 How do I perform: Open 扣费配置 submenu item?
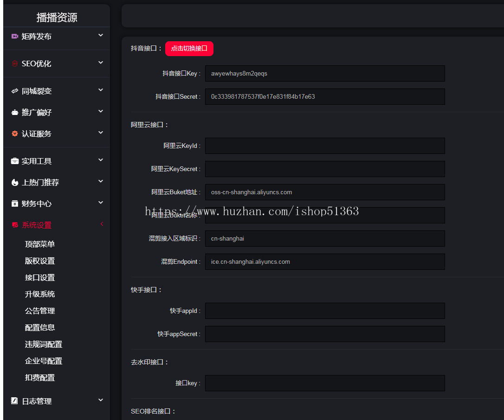tap(40, 378)
